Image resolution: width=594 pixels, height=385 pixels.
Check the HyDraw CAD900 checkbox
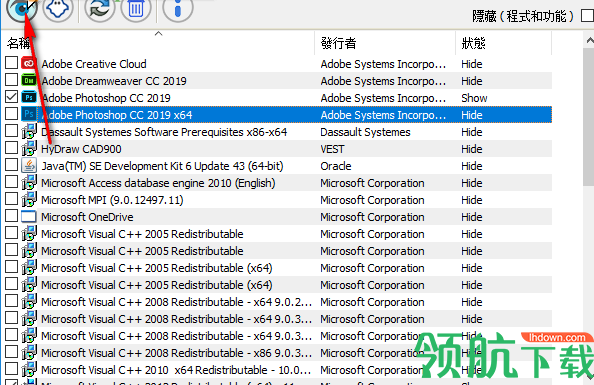(11, 148)
